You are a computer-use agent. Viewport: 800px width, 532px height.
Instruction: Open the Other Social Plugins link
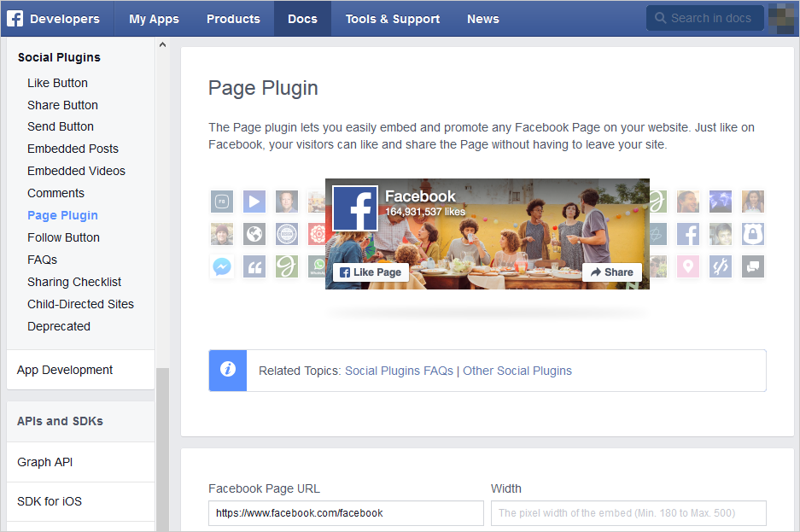coord(517,371)
